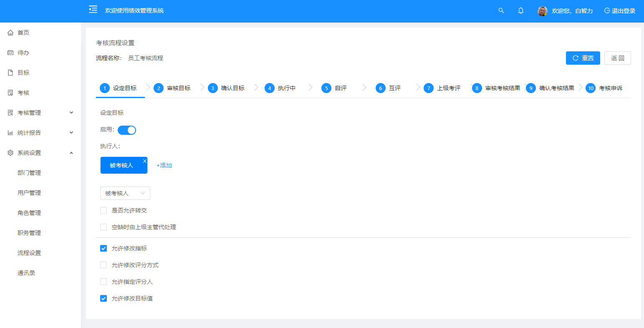Enable the 是否允许转交 checkbox
The width and height of the screenshot is (644, 328).
pos(104,210)
